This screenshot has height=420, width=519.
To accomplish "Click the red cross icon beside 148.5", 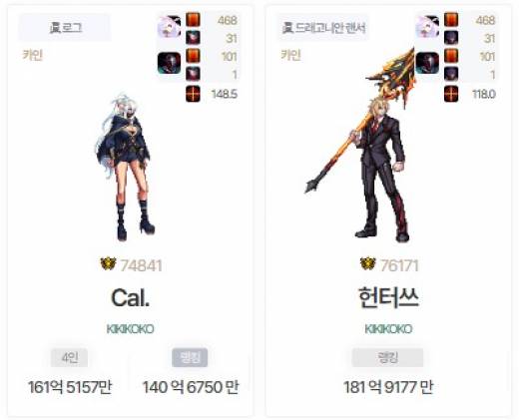I will tap(193, 94).
